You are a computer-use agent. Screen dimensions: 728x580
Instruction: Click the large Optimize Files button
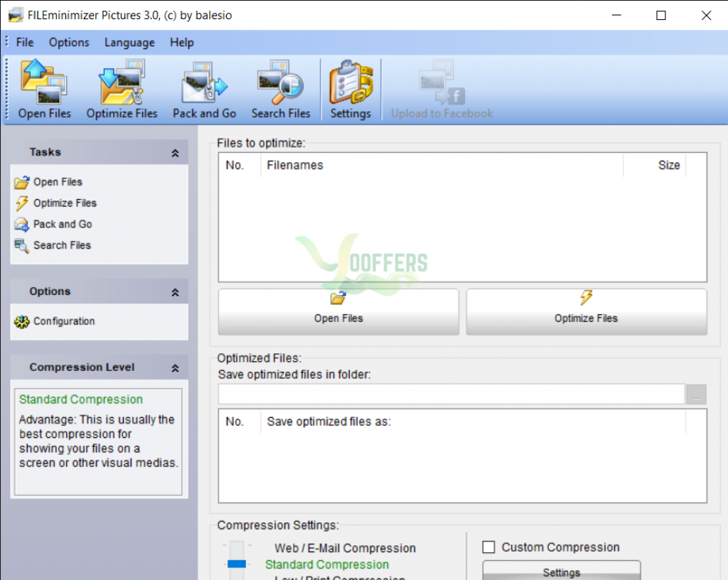point(587,312)
